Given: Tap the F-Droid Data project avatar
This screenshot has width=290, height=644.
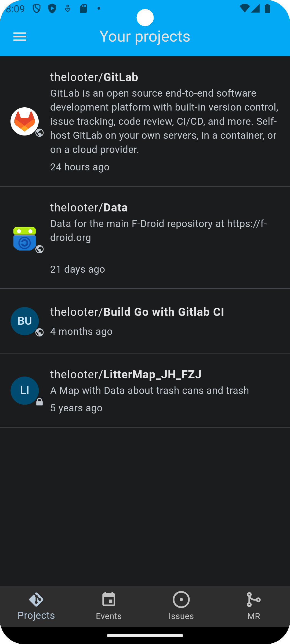Looking at the screenshot, I should (x=24, y=239).
